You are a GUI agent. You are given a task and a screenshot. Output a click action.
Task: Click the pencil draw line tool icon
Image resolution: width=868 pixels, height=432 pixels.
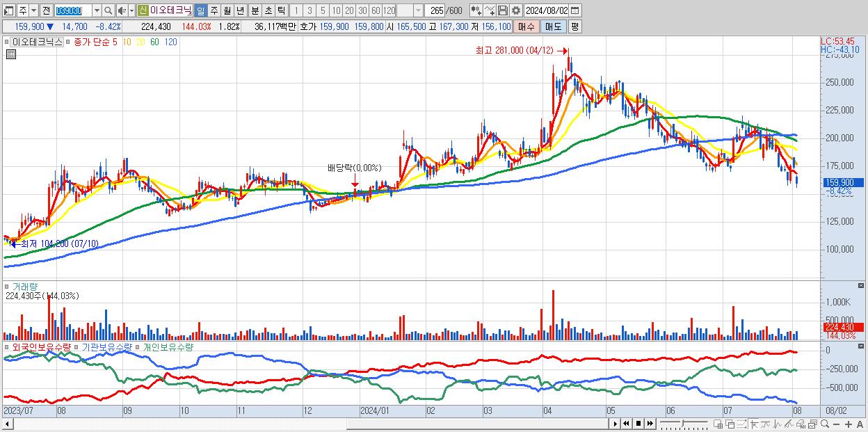coord(789,424)
